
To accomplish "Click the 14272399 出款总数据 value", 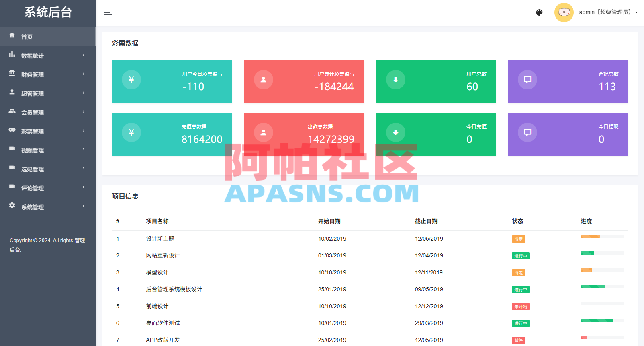I will [x=331, y=139].
